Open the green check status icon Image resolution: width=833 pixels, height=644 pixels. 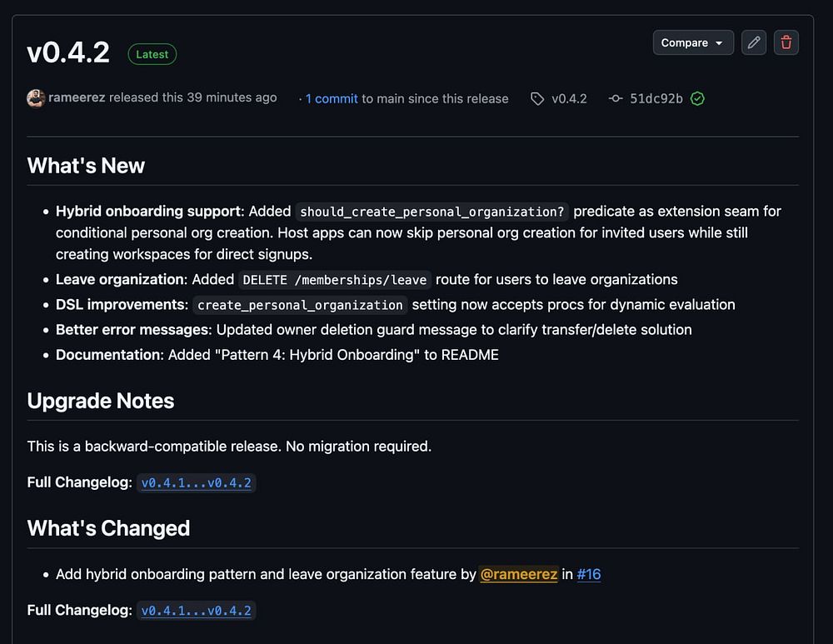[698, 98]
